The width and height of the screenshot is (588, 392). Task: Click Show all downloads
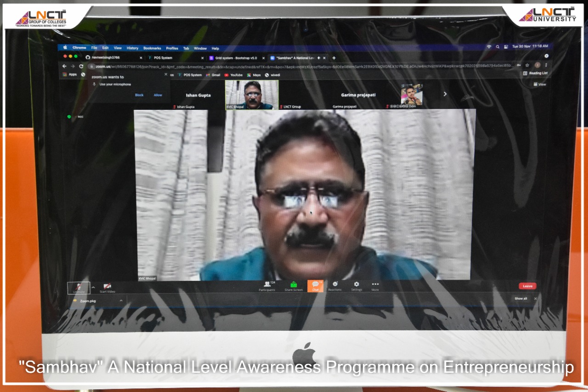pyautogui.click(x=520, y=298)
